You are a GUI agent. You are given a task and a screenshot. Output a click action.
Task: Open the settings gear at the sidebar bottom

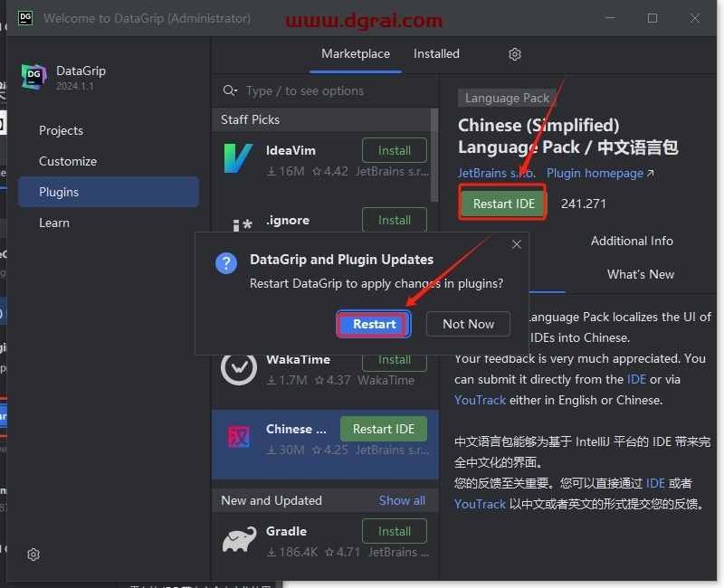coord(33,555)
